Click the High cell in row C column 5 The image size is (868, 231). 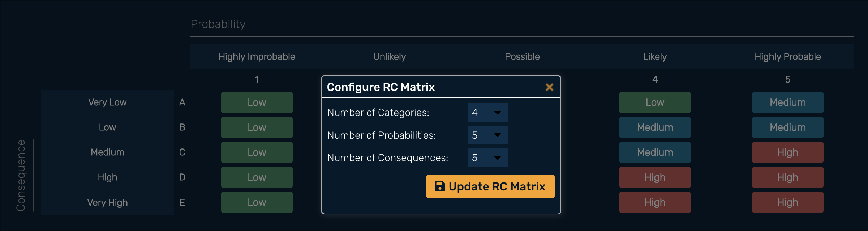[x=787, y=152]
